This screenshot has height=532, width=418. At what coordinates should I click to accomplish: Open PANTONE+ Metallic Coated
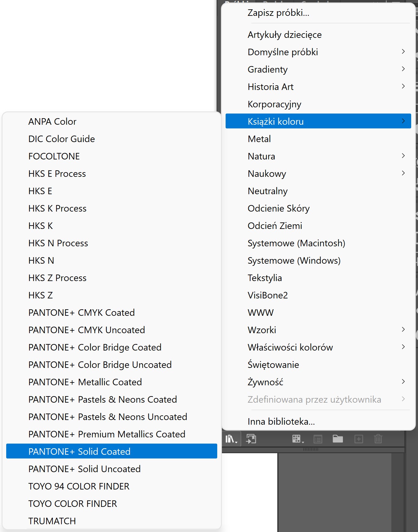tap(112, 382)
